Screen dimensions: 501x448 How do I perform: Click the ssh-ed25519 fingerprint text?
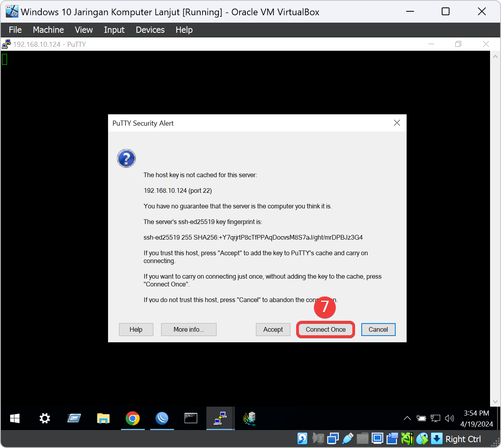coord(253,237)
